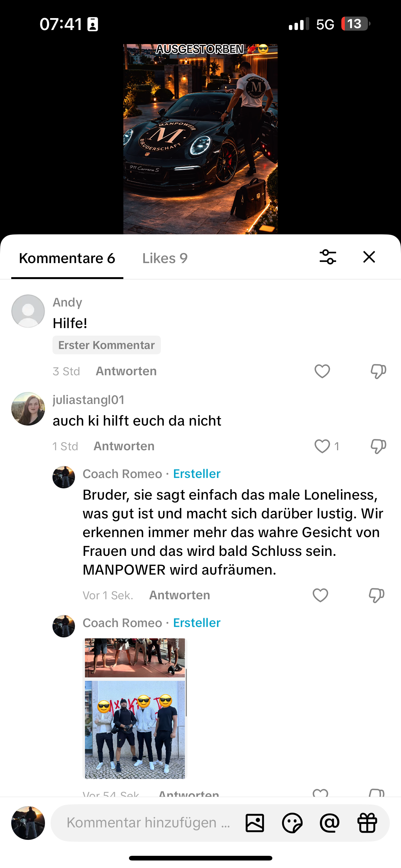Dislike juliastangl01's comment
Viewport: 401px width, 868px height.
pyautogui.click(x=378, y=446)
